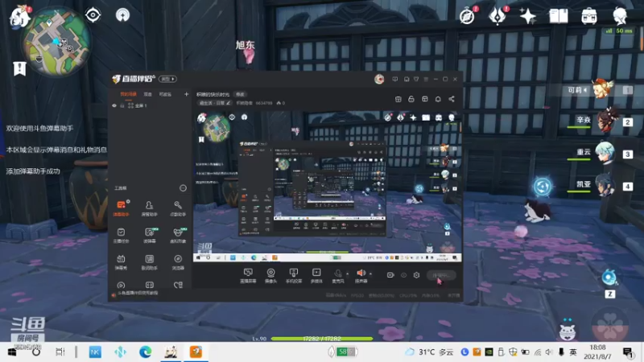Screen dimensions: 644x362
Task: Open the game events compass icon
Action: point(467,16)
